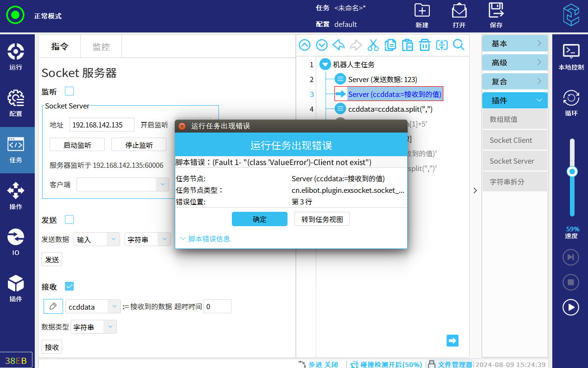The height and width of the screenshot is (368, 588).
Task: Open the Save disk icon
Action: (x=496, y=15)
